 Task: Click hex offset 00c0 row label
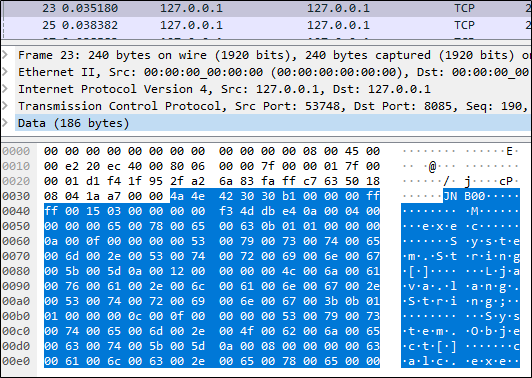pos(16,331)
